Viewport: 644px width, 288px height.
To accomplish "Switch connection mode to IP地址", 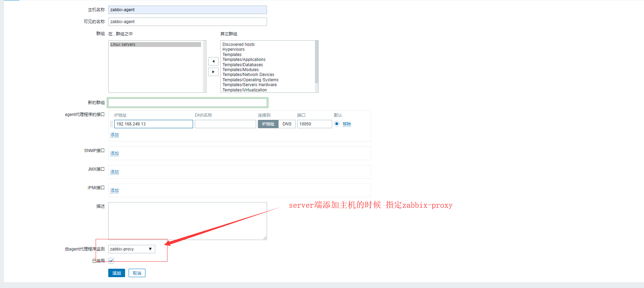I will 268,124.
